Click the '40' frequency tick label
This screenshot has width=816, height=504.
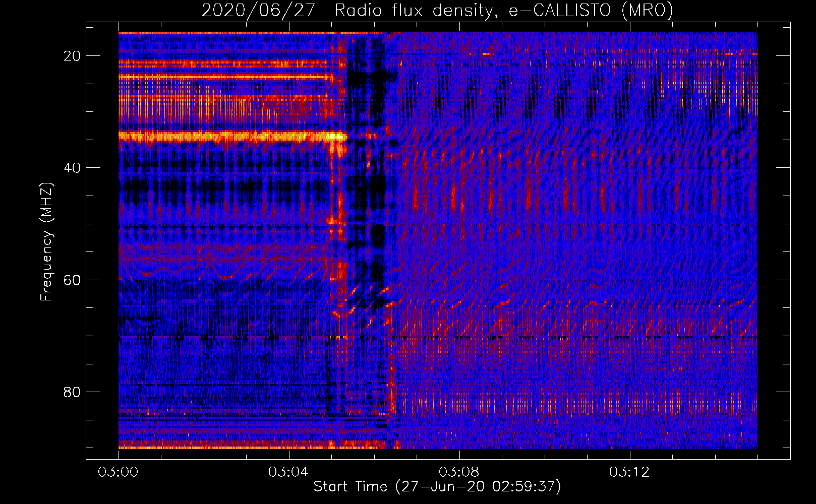(73, 168)
